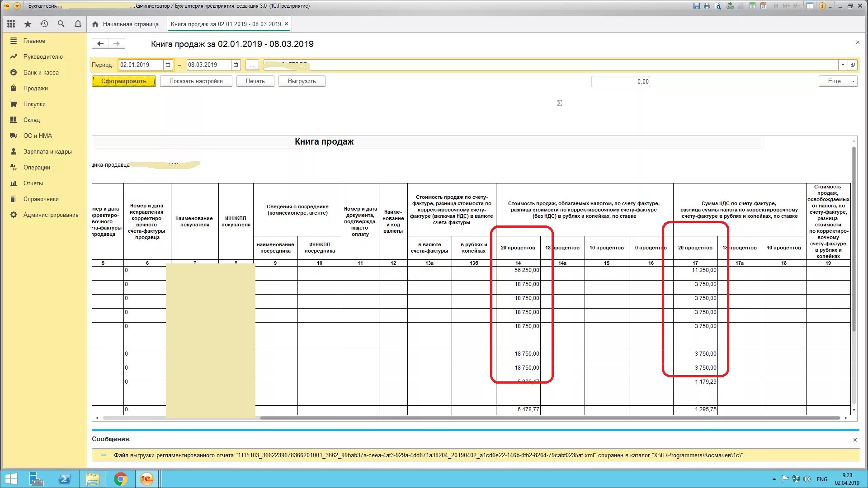Expand the Еще menu
This screenshot has height=488, width=868.
(x=838, y=81)
